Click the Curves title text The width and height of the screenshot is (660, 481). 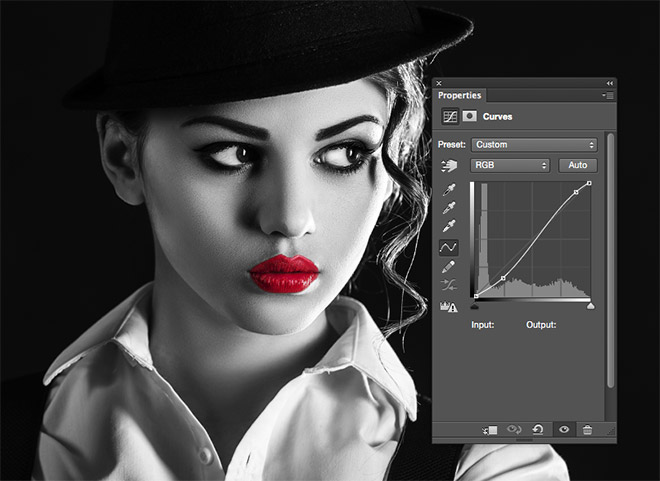point(497,117)
